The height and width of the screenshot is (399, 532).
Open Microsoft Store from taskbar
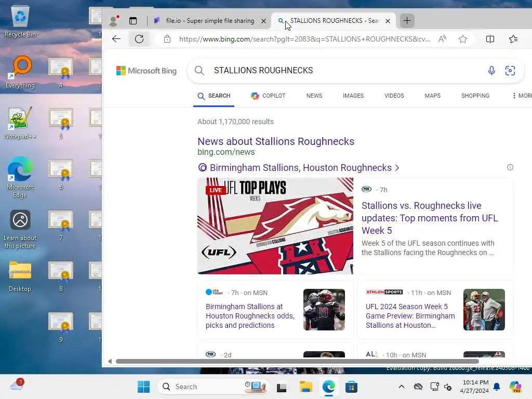[351, 387]
